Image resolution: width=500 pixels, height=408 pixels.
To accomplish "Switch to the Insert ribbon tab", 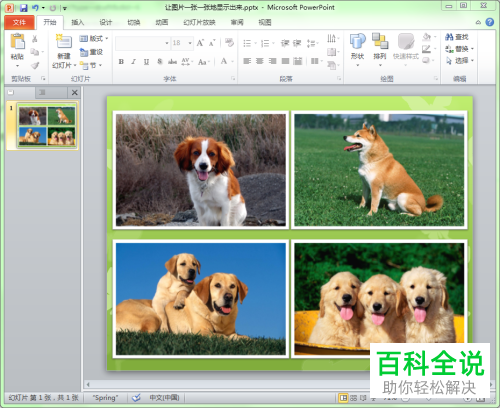I will click(77, 22).
